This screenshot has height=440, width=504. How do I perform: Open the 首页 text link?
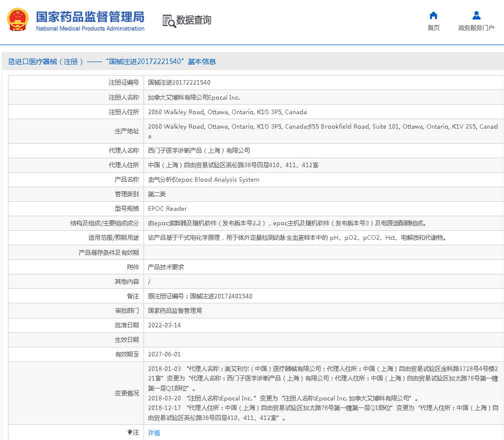click(x=433, y=28)
